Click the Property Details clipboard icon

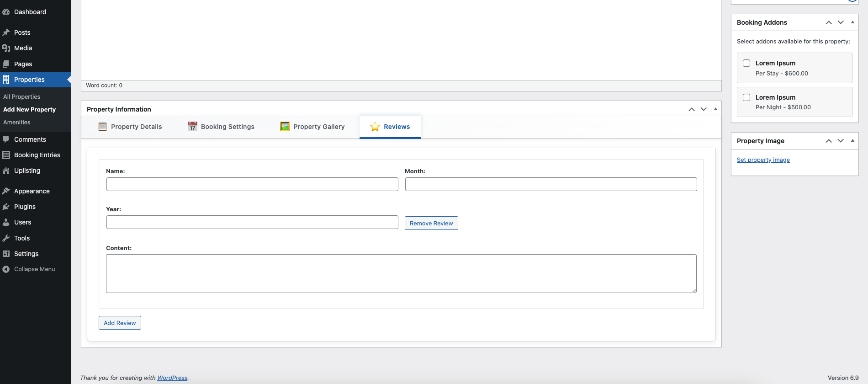click(103, 127)
